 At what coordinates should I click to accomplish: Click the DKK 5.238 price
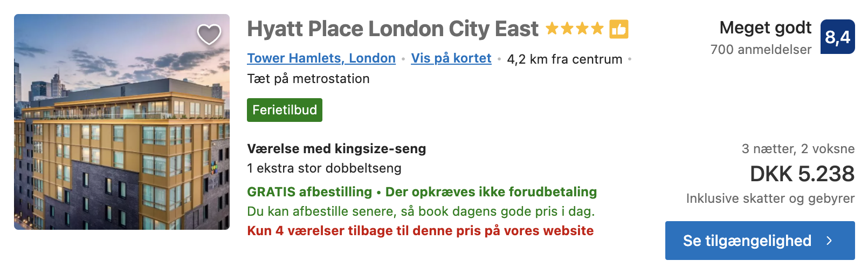coord(802,174)
